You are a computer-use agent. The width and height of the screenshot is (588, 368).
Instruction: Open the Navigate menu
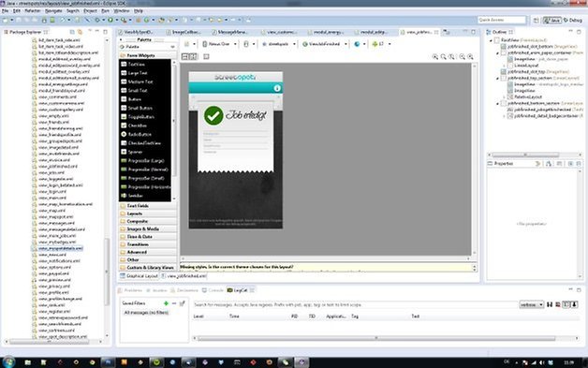[x=53, y=11]
